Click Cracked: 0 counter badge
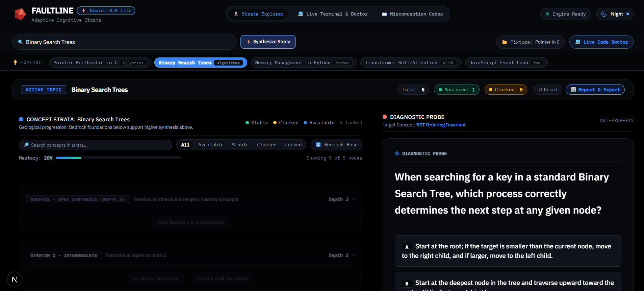Screen dimensions: 644x291 click(x=506, y=90)
